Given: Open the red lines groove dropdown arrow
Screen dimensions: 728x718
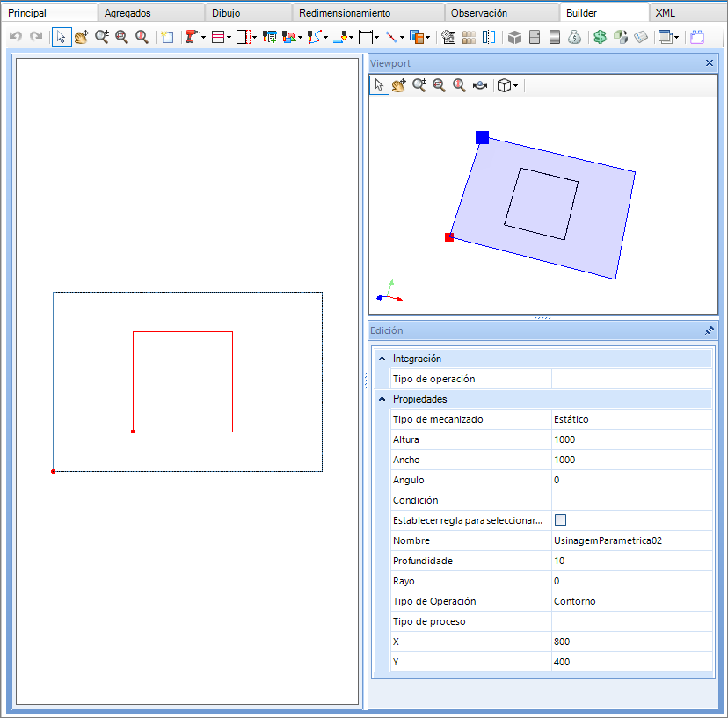Looking at the screenshot, I should [x=229, y=37].
